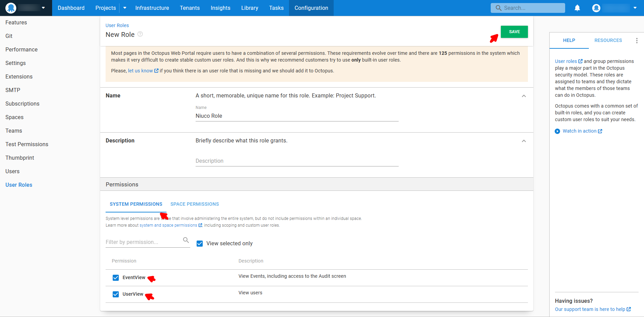Open Settings in the sidebar
Image resolution: width=644 pixels, height=317 pixels.
tap(16, 63)
